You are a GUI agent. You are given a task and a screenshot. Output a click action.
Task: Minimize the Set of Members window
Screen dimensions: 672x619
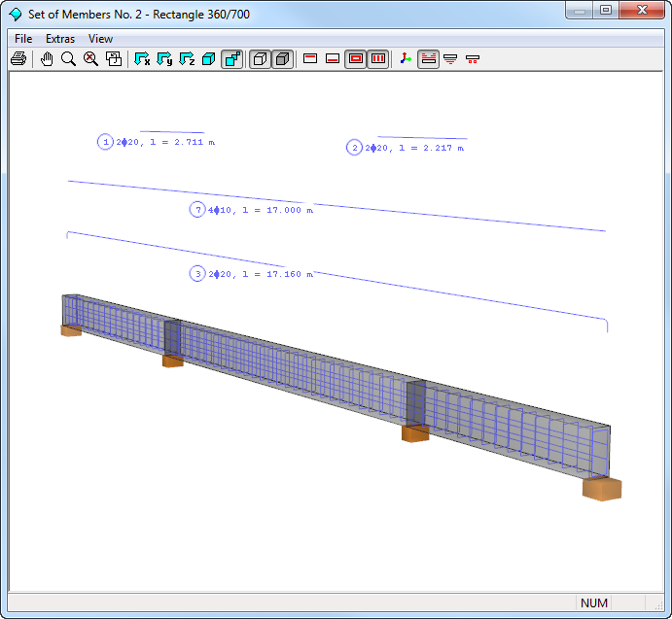(x=580, y=10)
